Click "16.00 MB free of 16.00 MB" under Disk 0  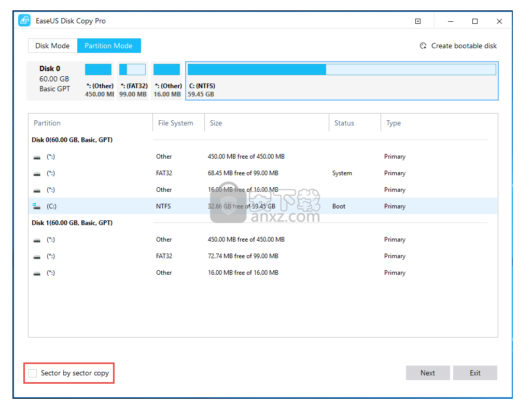pos(243,190)
